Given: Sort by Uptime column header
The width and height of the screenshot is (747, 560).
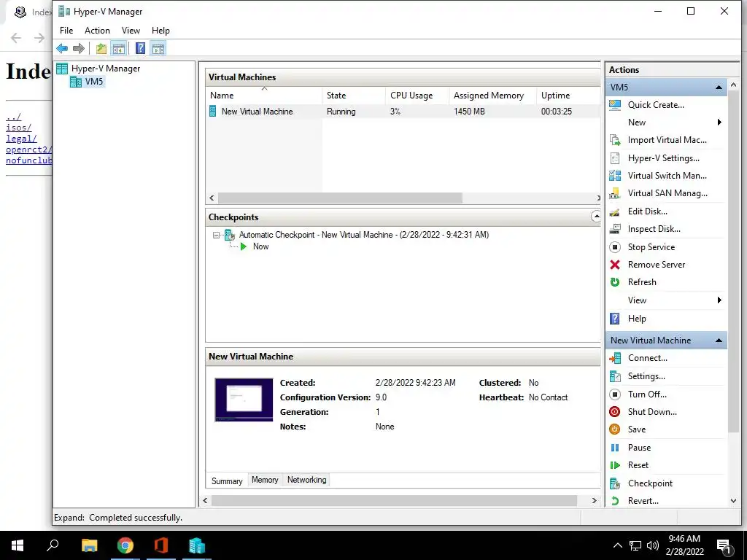Looking at the screenshot, I should 568,96.
